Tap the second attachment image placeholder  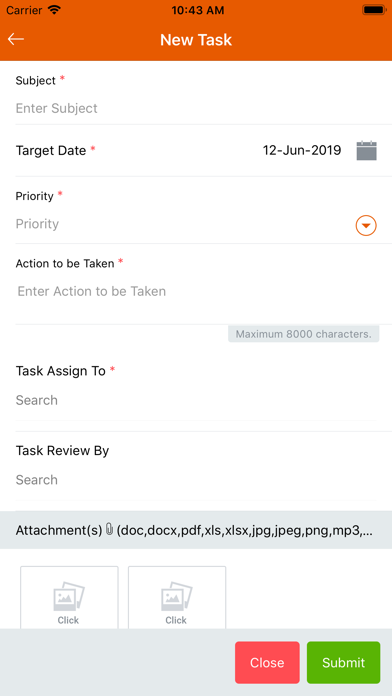click(x=177, y=597)
